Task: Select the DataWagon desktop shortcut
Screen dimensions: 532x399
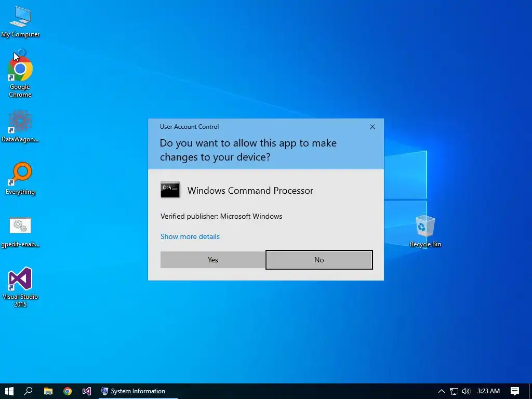Action: point(20,126)
